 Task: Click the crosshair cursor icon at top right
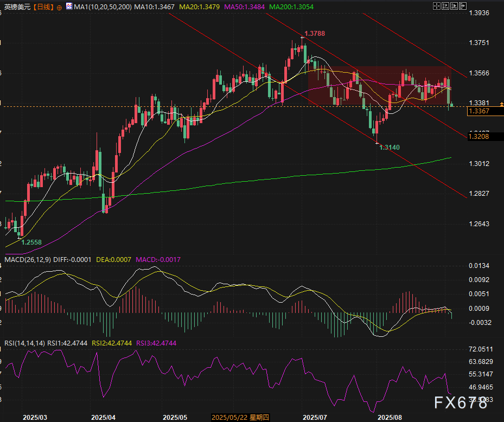[x=437, y=6]
